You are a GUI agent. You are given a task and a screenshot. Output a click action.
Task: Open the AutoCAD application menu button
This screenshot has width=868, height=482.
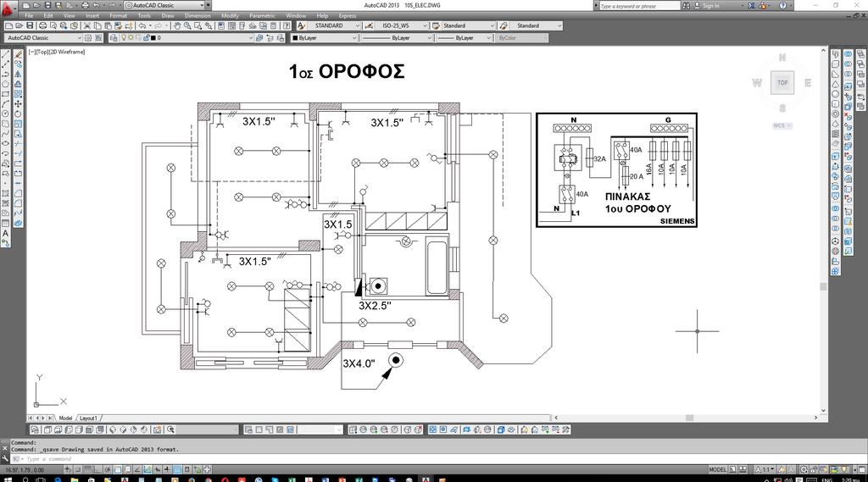click(x=8, y=9)
